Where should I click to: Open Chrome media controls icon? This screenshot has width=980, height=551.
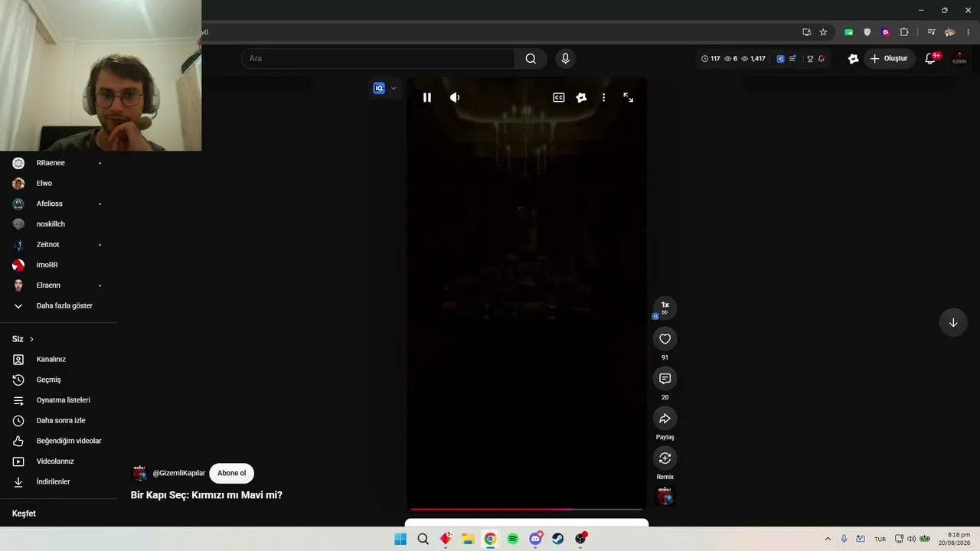point(931,32)
